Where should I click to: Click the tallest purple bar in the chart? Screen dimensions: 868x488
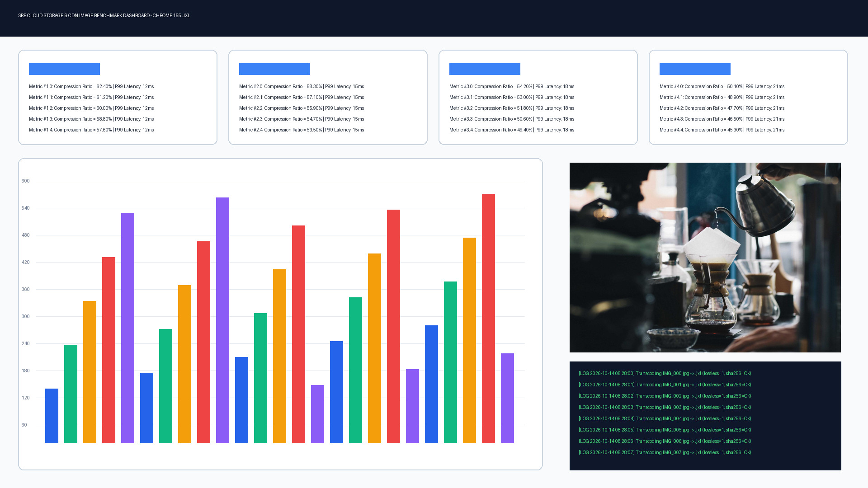click(x=222, y=320)
